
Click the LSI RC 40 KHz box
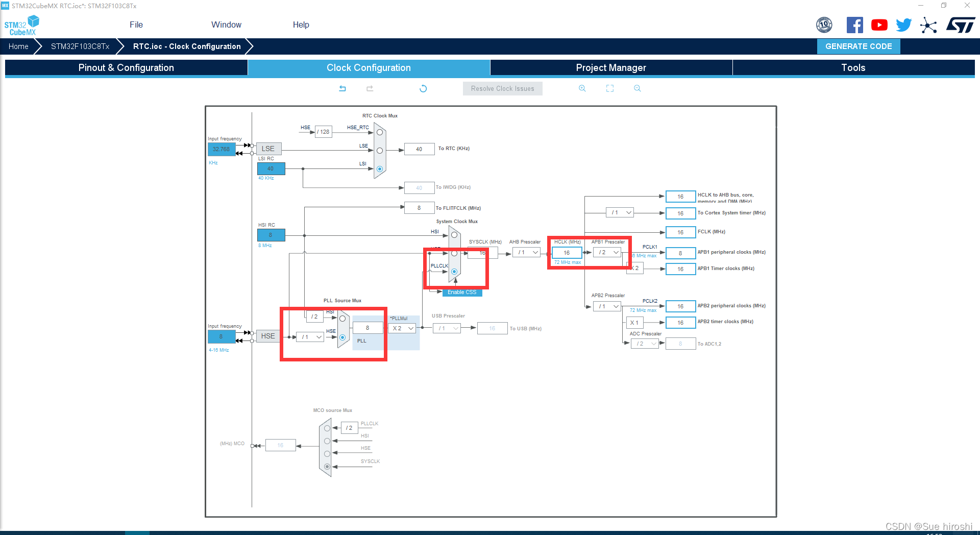point(271,168)
